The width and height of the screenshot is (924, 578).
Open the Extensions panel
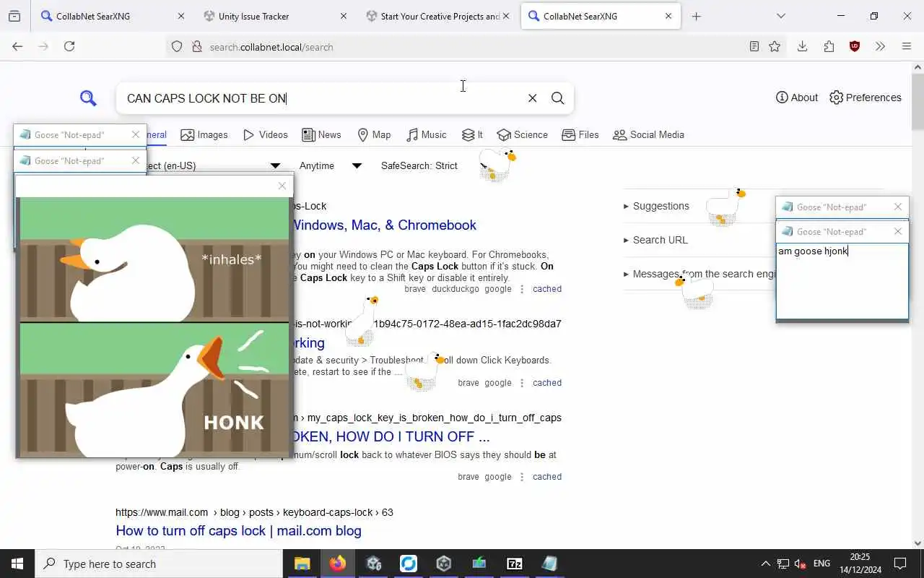[x=829, y=46]
